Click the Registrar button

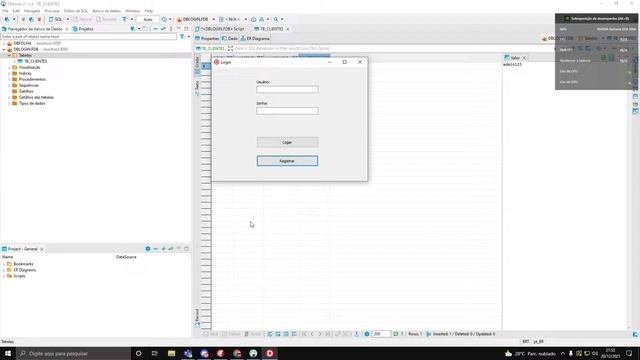click(x=287, y=161)
